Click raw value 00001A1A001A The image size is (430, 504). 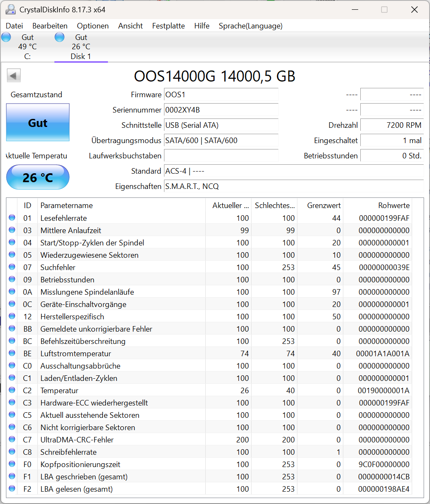[383, 354]
